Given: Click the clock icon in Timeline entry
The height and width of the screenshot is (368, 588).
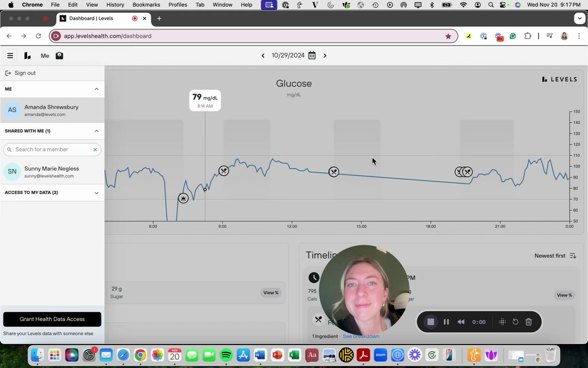Looking at the screenshot, I should tap(314, 277).
